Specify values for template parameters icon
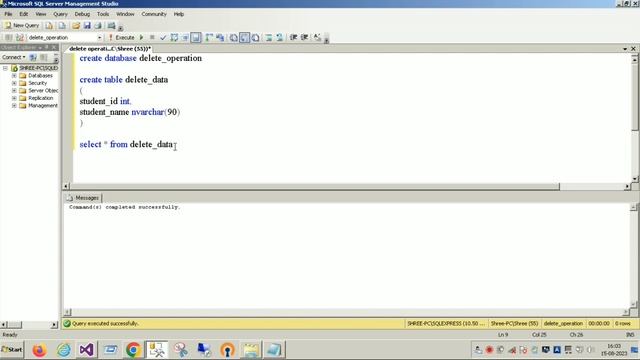Screen dimensions: 640x360 318,38
